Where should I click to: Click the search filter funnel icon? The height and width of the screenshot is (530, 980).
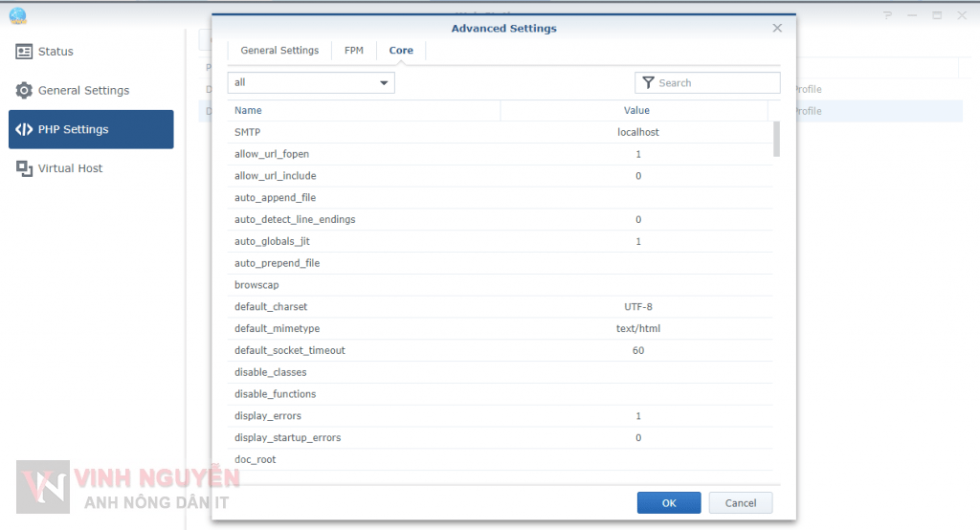pyautogui.click(x=648, y=83)
